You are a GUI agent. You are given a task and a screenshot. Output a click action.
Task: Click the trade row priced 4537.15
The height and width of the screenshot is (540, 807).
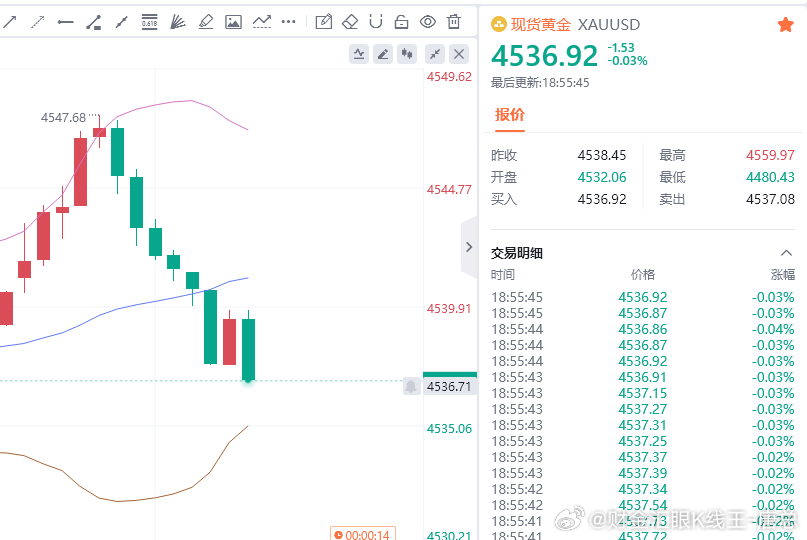pos(643,393)
